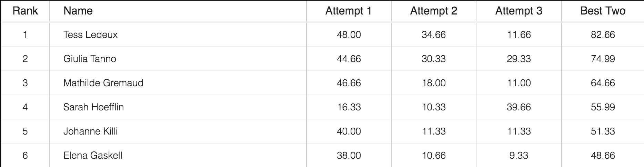This screenshot has height=167, width=644.
Task: Click the Name column header
Action: tap(78, 11)
